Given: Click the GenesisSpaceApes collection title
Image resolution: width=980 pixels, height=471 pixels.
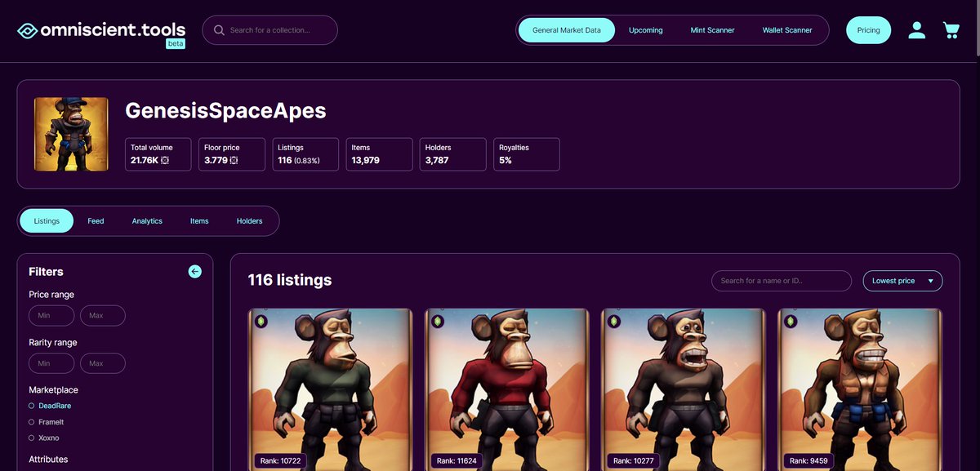Looking at the screenshot, I should pyautogui.click(x=225, y=111).
